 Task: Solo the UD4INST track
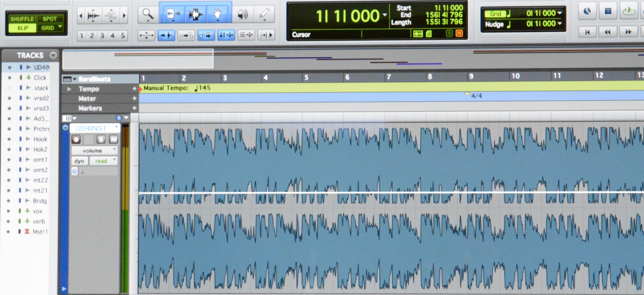(101, 139)
